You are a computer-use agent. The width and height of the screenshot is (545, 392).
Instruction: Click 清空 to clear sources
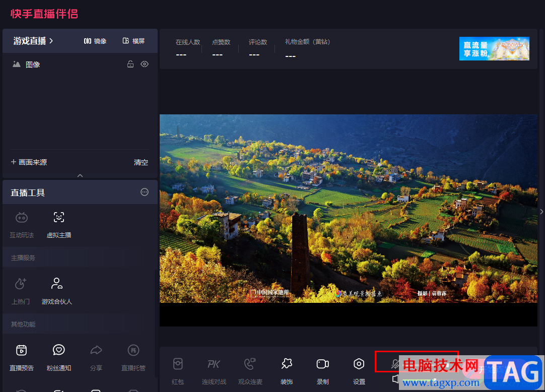(x=141, y=162)
